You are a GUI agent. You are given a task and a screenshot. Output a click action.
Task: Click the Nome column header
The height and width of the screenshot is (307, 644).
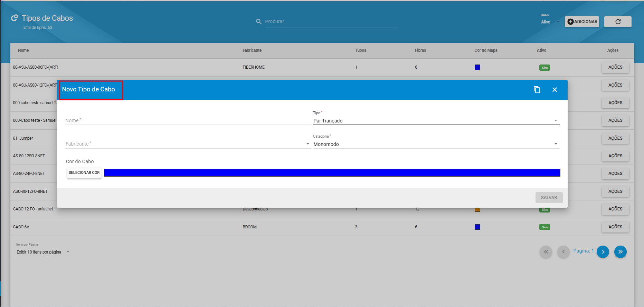[x=23, y=50]
